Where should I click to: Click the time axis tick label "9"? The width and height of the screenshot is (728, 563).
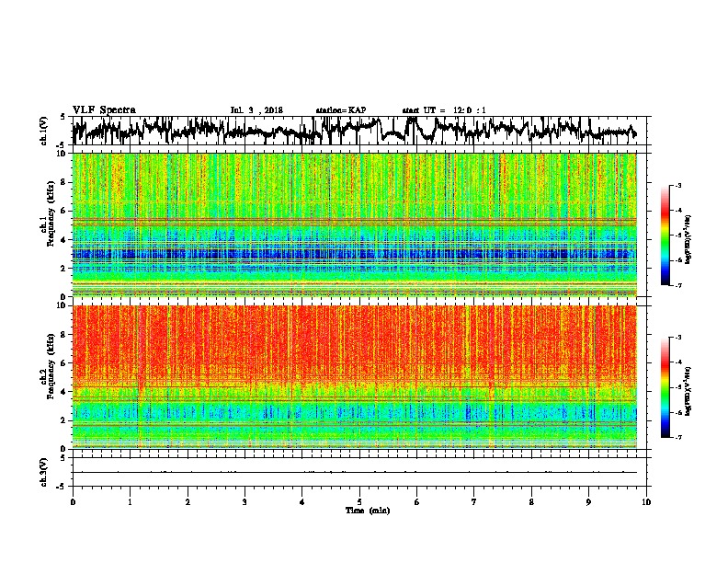pyautogui.click(x=588, y=502)
